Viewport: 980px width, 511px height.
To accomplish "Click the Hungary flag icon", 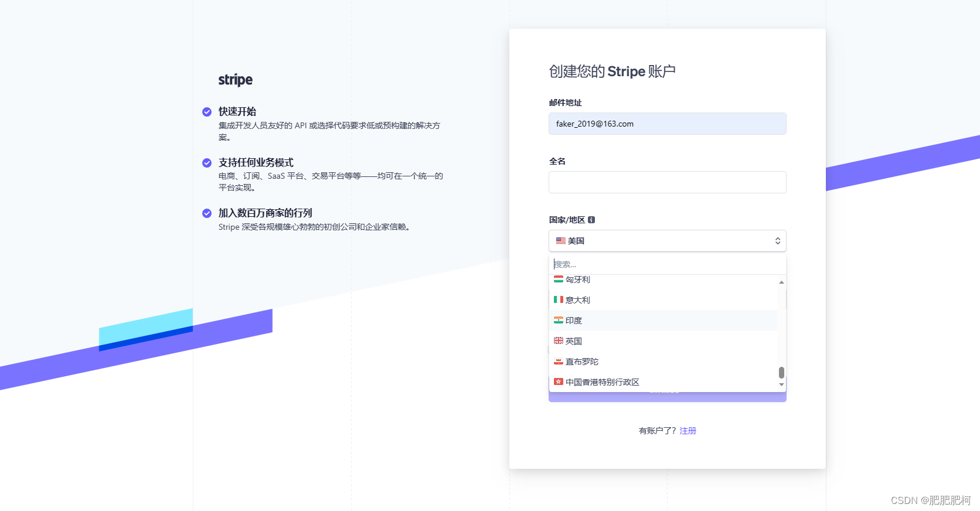I will pyautogui.click(x=559, y=280).
